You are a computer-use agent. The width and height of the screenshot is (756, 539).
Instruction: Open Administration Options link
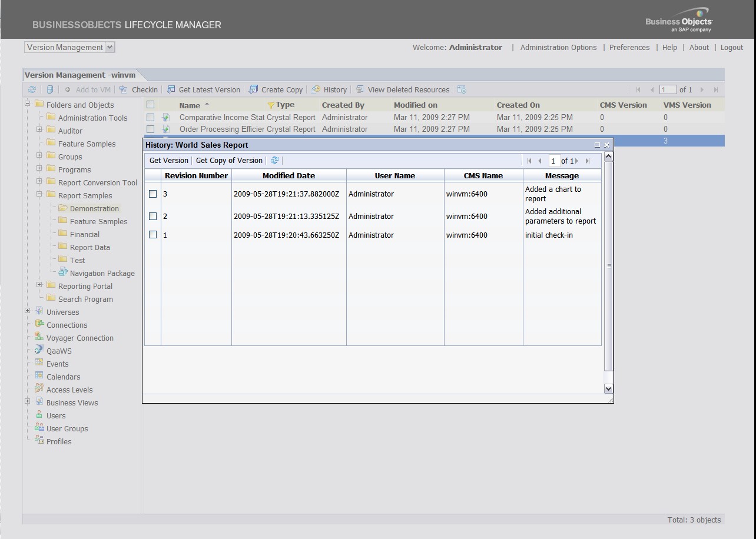[x=558, y=48]
